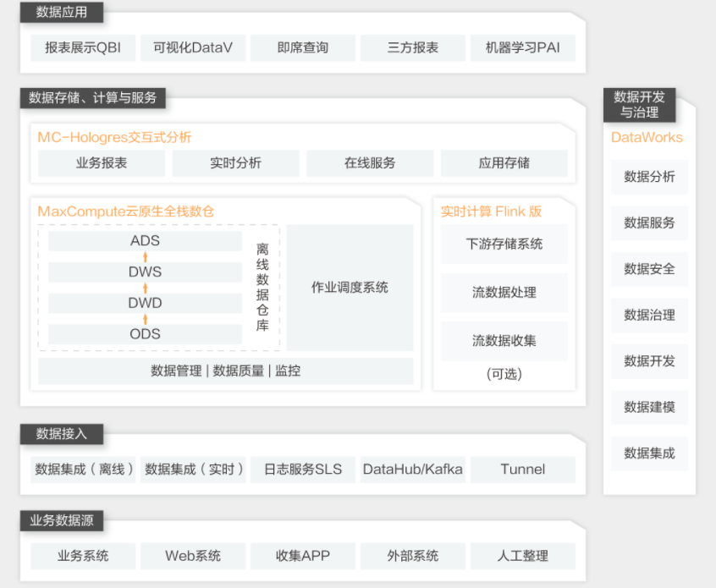The height and width of the screenshot is (588, 716).
Task: Click the MaxCompute云原生全栈数仓 title
Action: pos(125,212)
